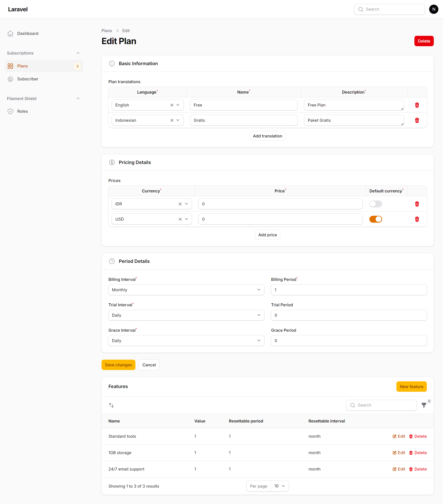Enable IDR as default currency

376,204
